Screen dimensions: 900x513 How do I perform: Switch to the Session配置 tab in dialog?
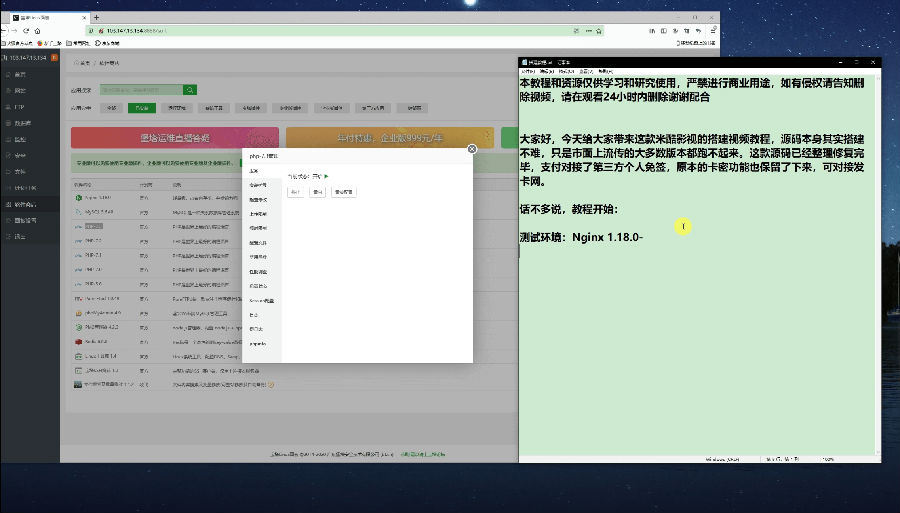261,300
